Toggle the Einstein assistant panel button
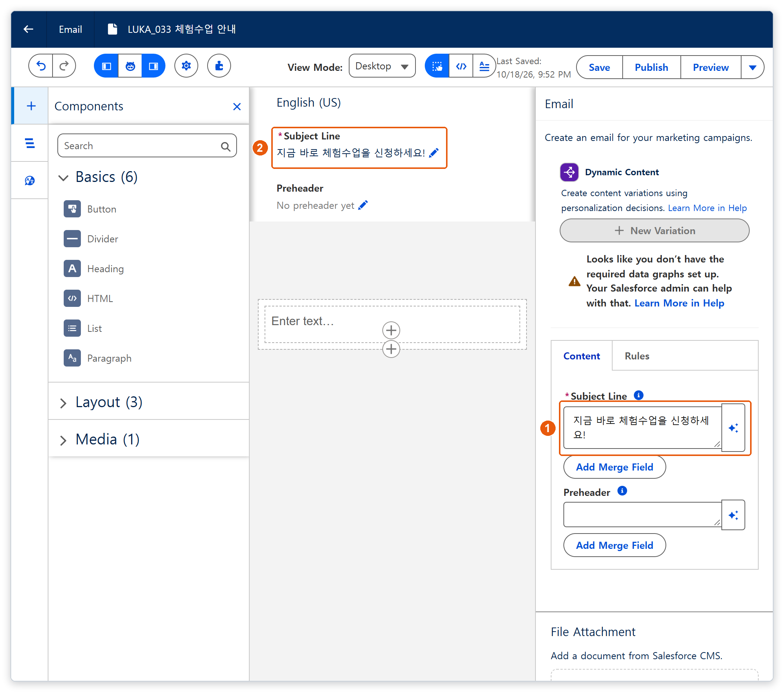Screen dimensions: 784x692 [x=130, y=66]
